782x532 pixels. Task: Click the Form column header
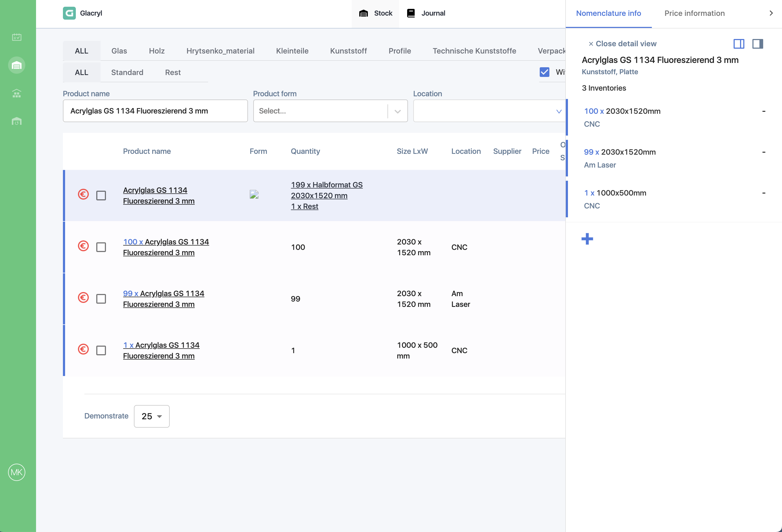(x=258, y=151)
